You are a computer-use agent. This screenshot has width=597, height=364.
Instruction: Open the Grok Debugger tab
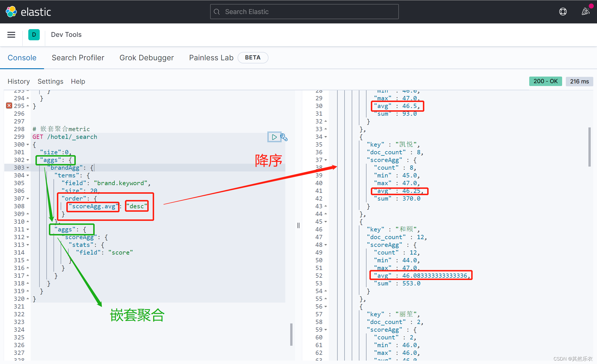click(146, 57)
